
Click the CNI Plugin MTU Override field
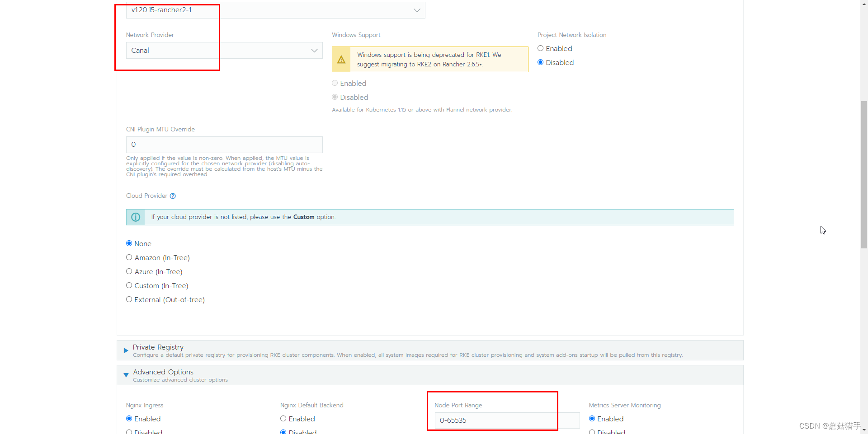224,145
